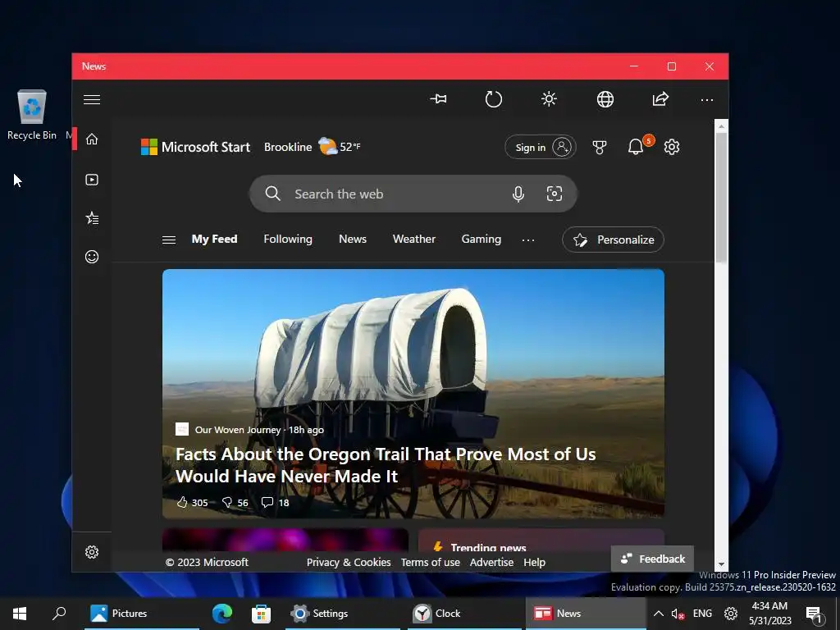
Task: Go to Home in the News sidebar
Action: (x=92, y=139)
